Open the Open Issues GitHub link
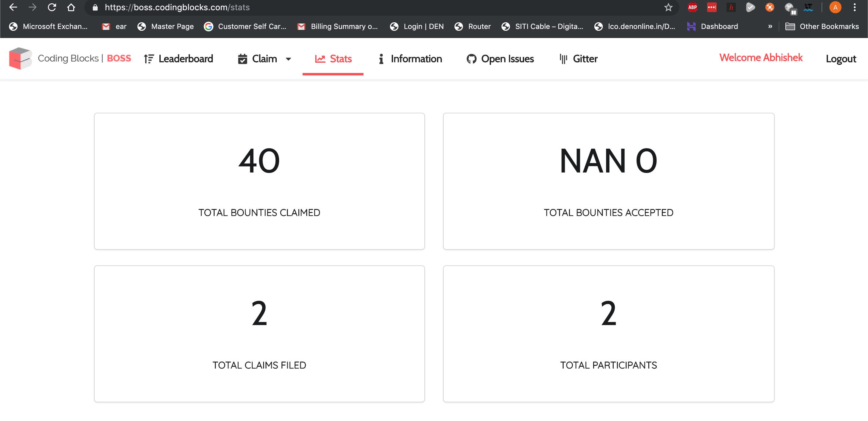 (x=500, y=59)
